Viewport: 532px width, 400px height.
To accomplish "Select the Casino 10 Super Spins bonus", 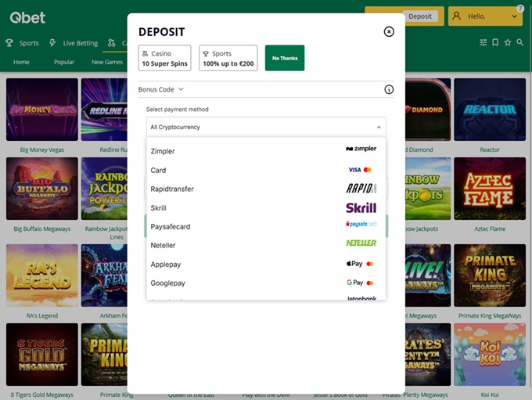I will point(164,58).
